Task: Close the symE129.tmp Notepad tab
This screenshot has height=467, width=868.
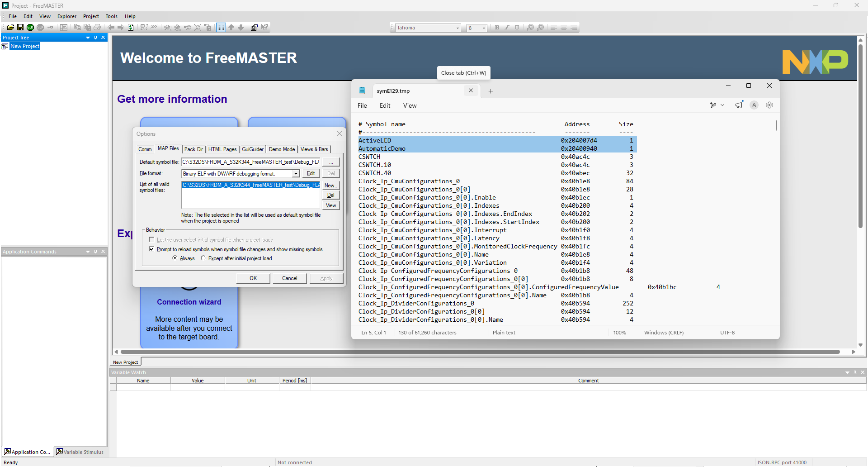Action: 471,91
